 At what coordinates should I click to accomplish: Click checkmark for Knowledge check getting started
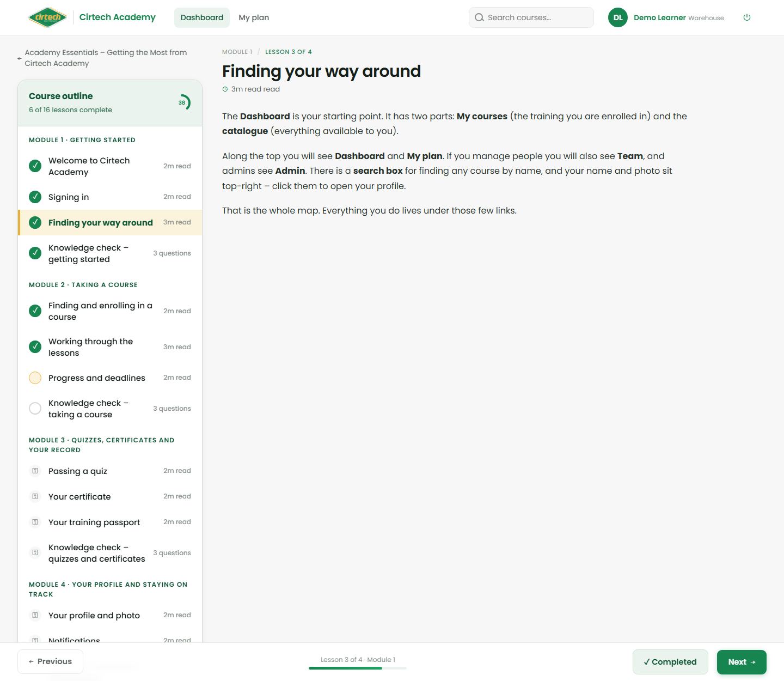point(35,253)
